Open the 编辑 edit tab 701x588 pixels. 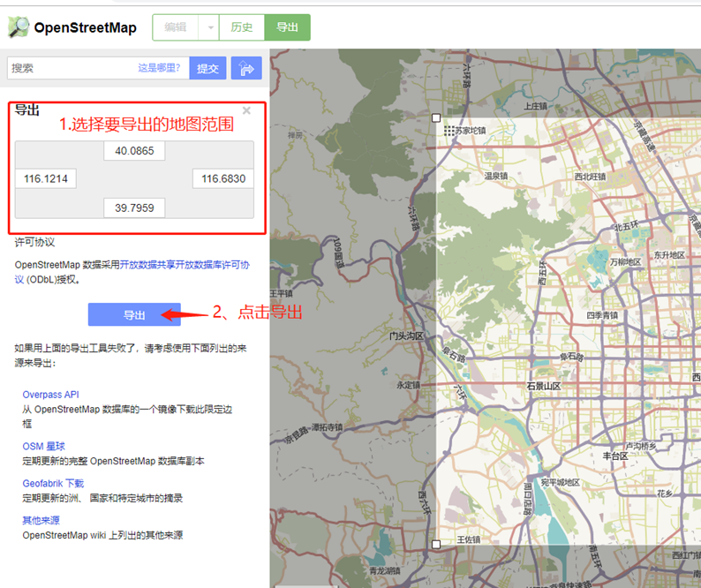click(x=175, y=27)
